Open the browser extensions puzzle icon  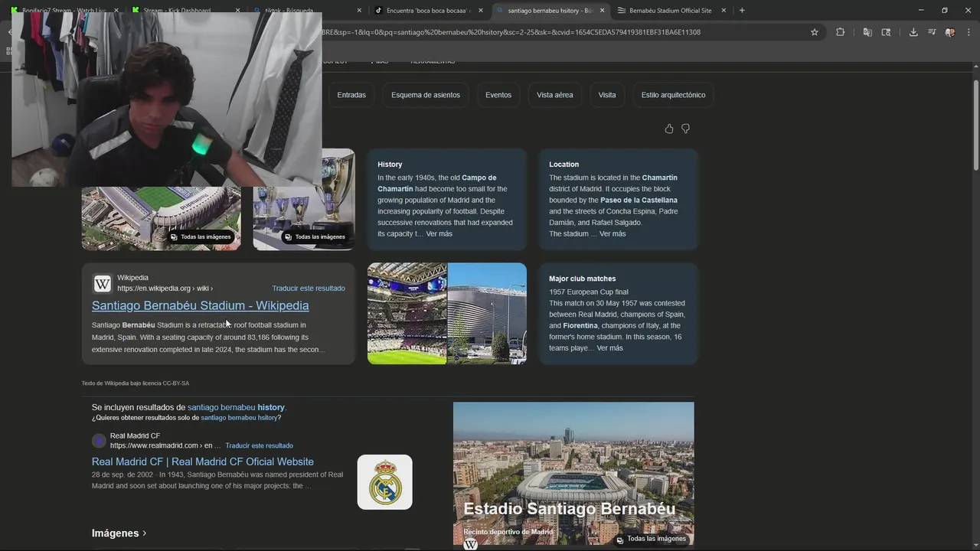pyautogui.click(x=840, y=32)
